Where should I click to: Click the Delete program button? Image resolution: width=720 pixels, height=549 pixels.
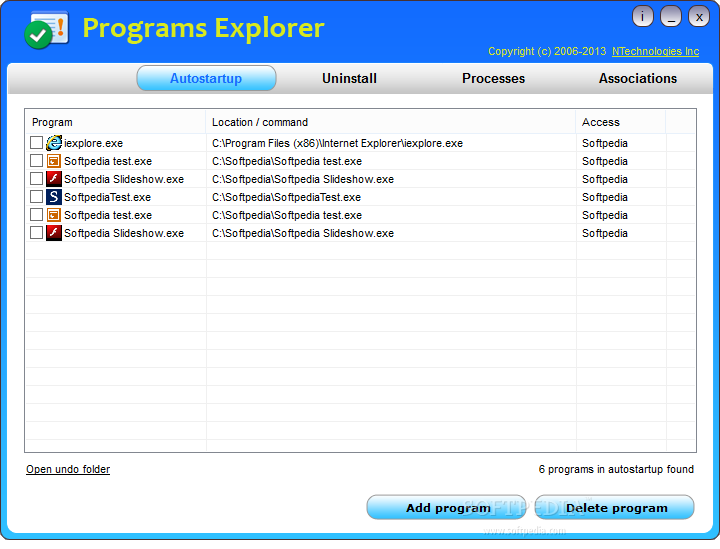click(615, 507)
